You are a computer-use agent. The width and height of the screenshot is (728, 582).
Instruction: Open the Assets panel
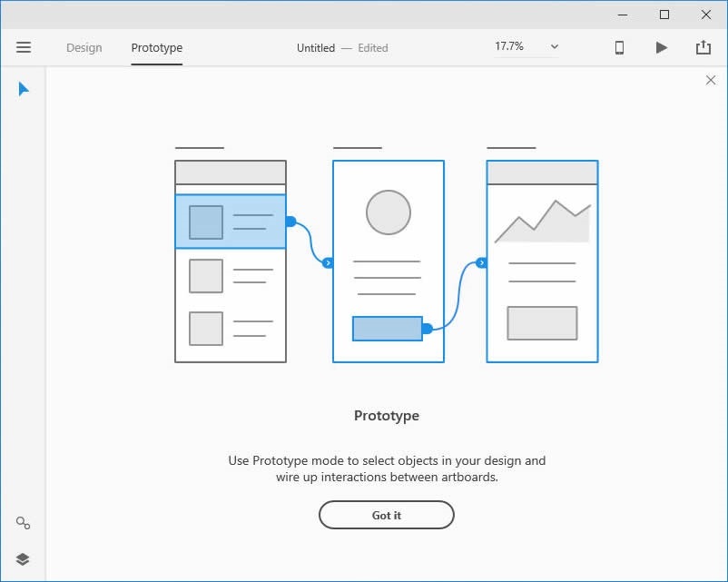(22, 523)
